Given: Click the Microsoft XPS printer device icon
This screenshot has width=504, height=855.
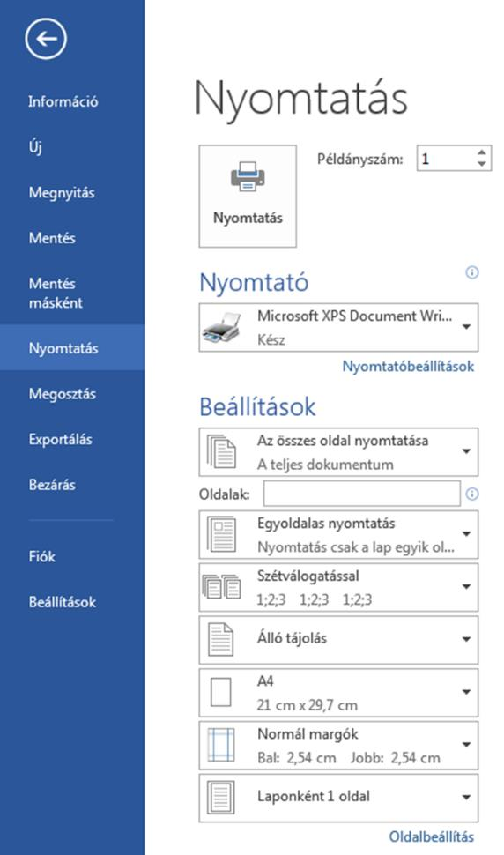Looking at the screenshot, I should (221, 327).
